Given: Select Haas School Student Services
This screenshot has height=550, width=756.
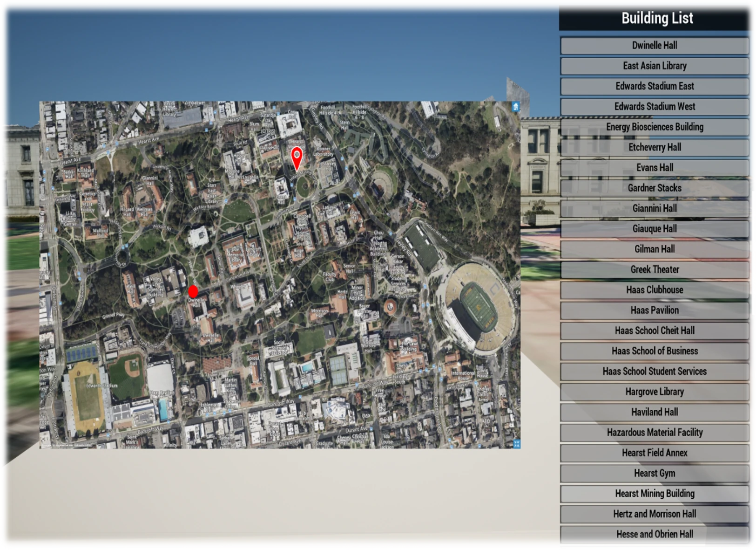Looking at the screenshot, I should tap(654, 371).
